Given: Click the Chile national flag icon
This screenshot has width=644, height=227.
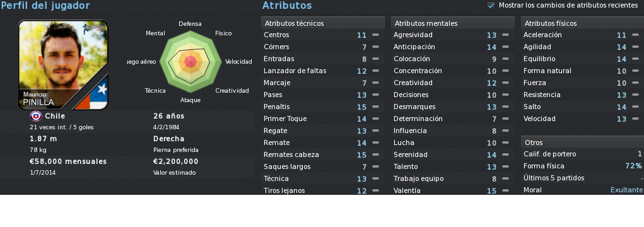Looking at the screenshot, I should coord(36,116).
